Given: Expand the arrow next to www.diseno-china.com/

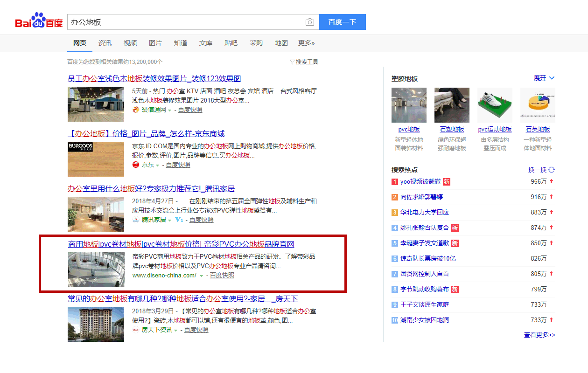Looking at the screenshot, I should (x=202, y=276).
